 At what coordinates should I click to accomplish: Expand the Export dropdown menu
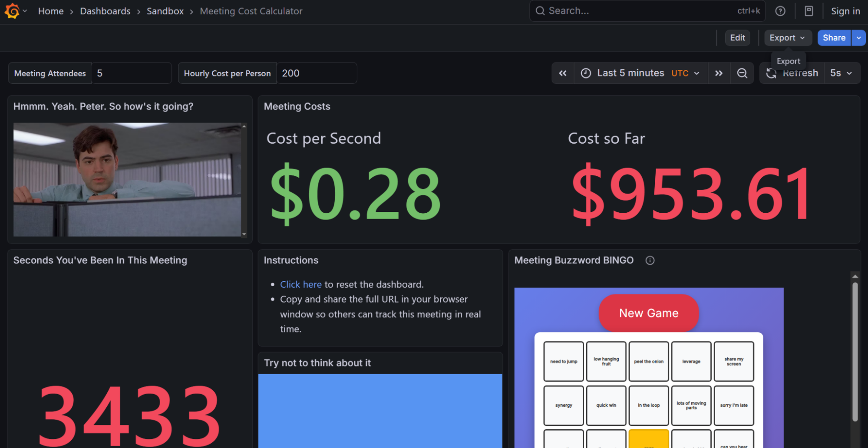(787, 38)
